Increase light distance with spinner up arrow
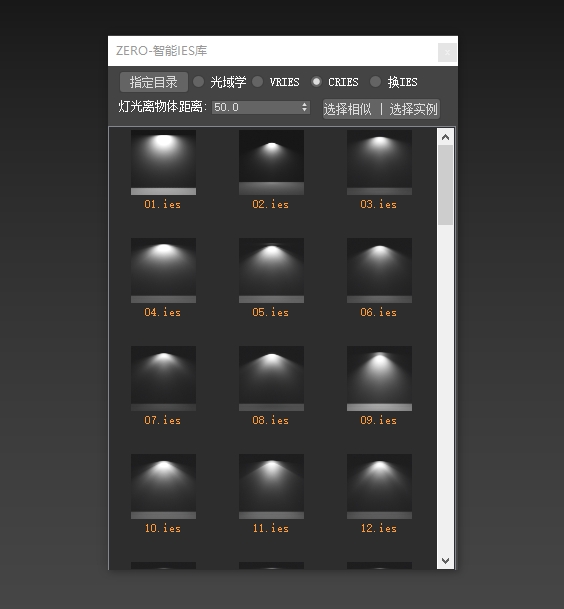The width and height of the screenshot is (564, 609). click(x=305, y=104)
